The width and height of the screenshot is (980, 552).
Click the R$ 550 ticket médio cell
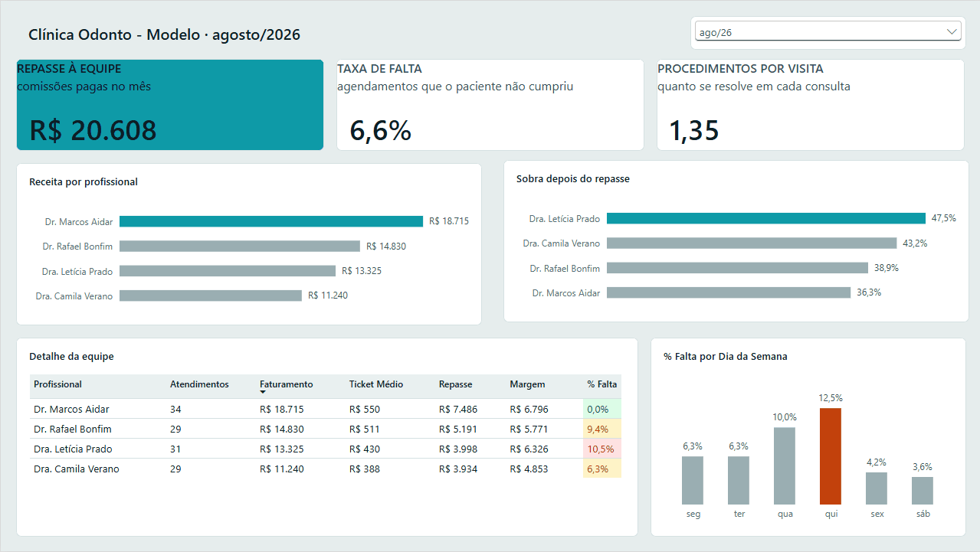click(365, 410)
